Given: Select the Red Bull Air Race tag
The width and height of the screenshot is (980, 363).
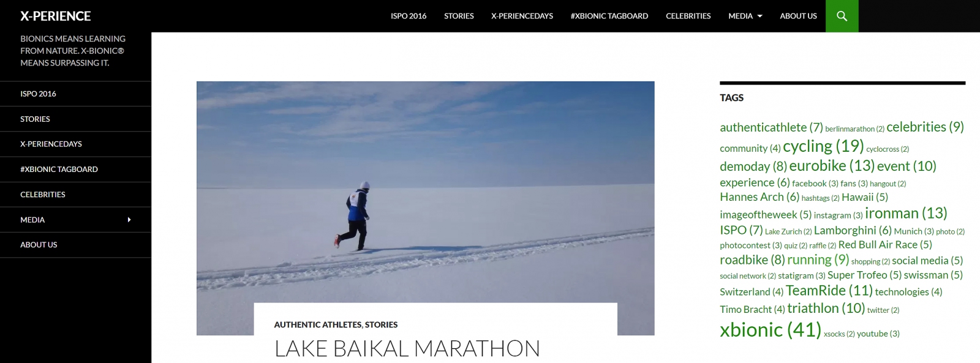Looking at the screenshot, I should click(885, 244).
